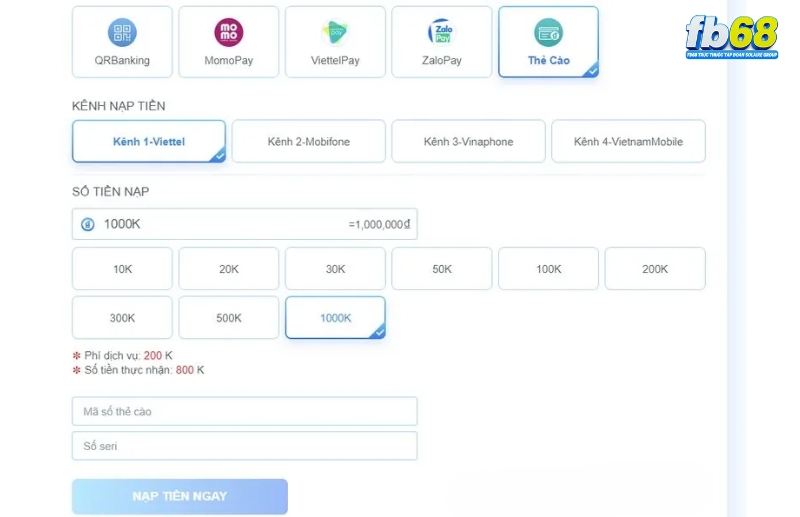Image resolution: width=800 pixels, height=517 pixels.
Task: Click the SỐ TIỀN NẠP heading
Action: click(x=110, y=191)
